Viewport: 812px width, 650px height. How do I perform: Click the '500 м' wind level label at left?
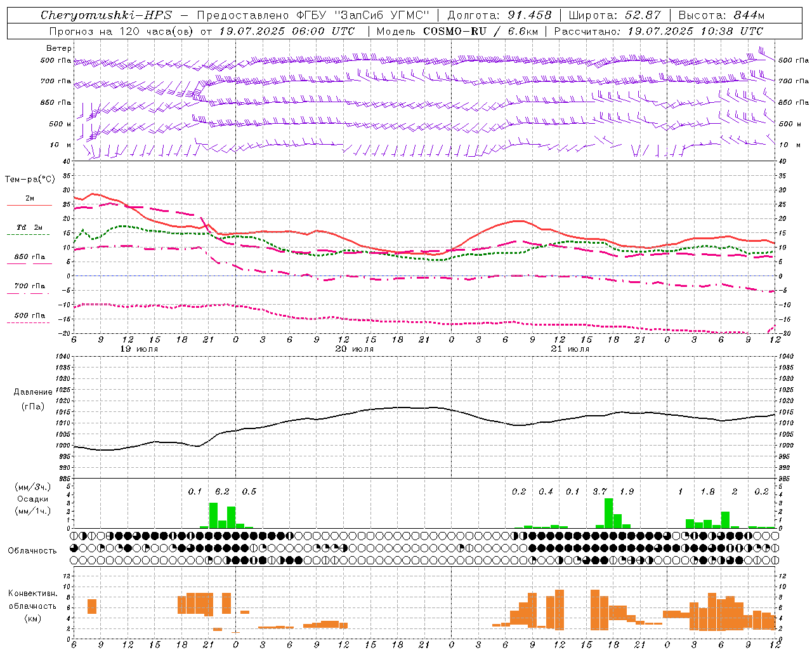point(60,124)
